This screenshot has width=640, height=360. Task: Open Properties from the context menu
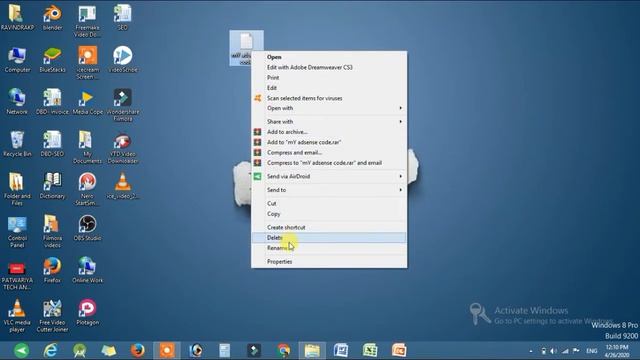[329, 262]
